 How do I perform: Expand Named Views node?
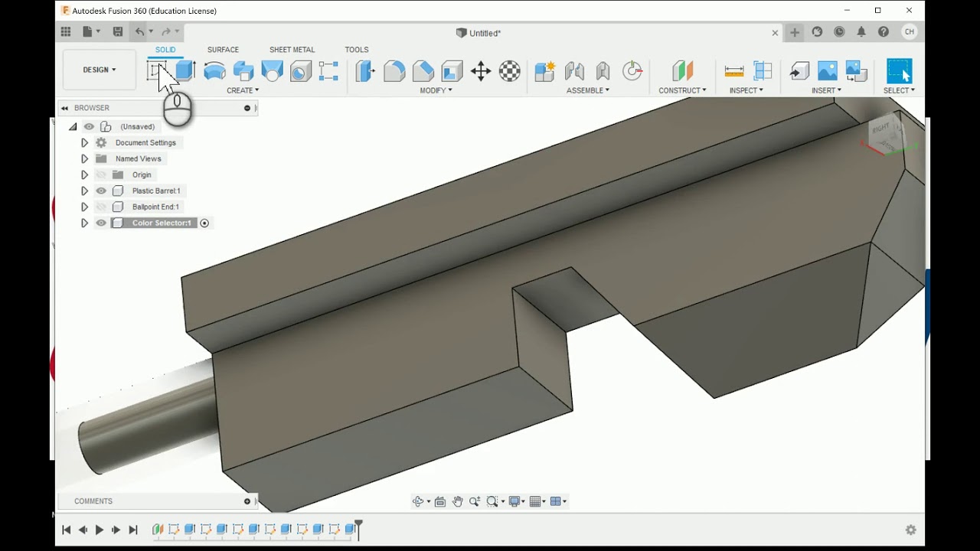[x=84, y=158]
